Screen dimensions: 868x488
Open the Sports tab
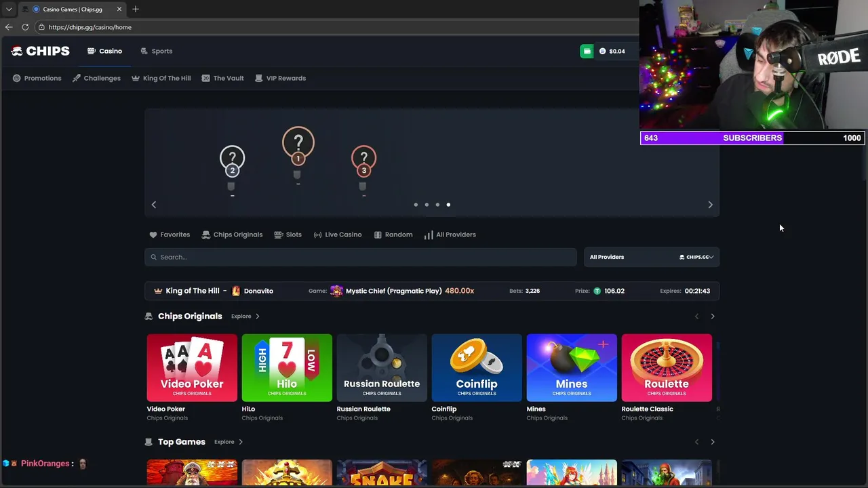click(x=156, y=51)
